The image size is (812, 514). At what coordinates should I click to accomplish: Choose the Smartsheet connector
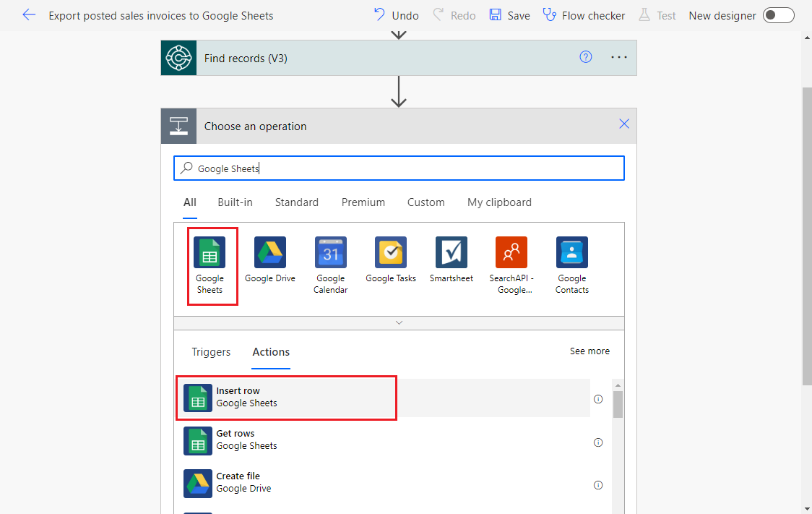[451, 253]
